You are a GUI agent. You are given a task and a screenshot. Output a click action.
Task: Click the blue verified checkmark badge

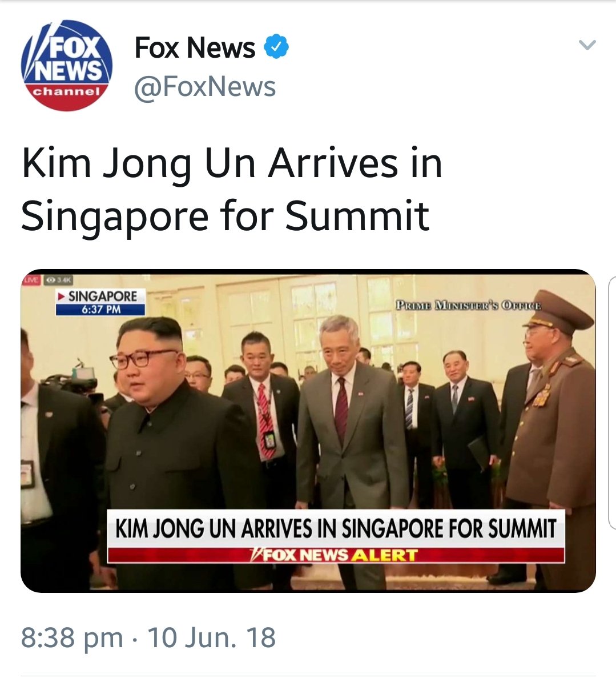[276, 46]
